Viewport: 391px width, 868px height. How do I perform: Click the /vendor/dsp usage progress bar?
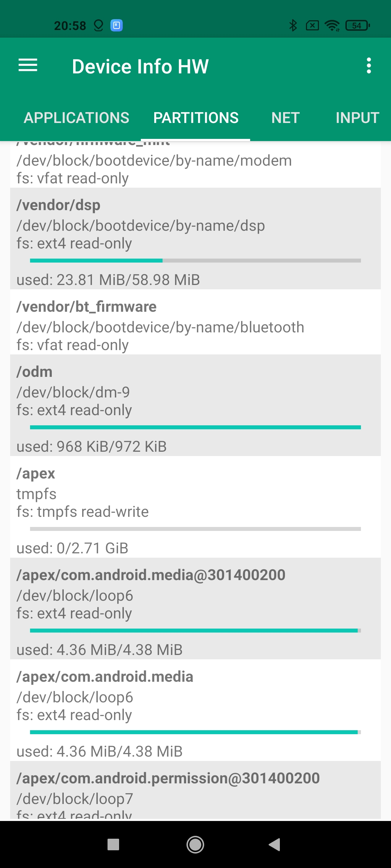point(195,260)
